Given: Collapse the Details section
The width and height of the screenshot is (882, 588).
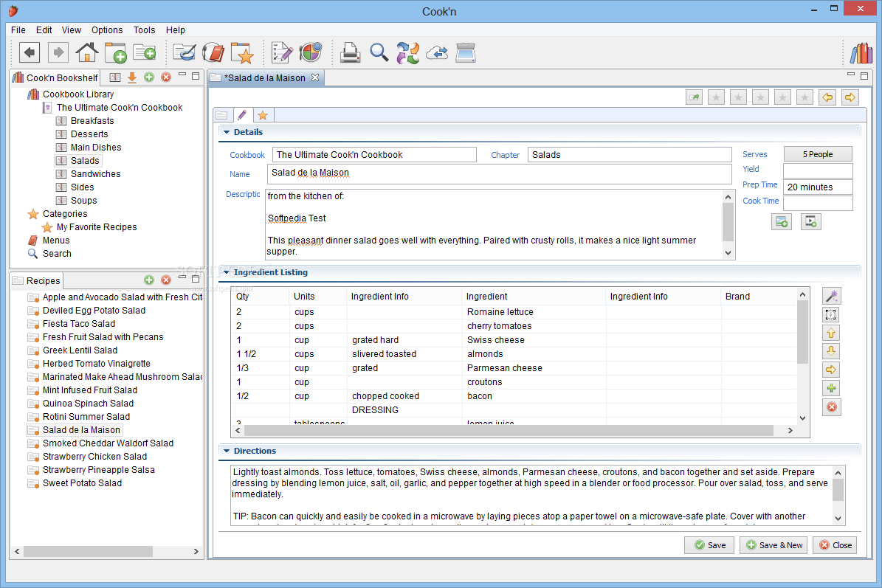Looking at the screenshot, I should tap(227, 132).
